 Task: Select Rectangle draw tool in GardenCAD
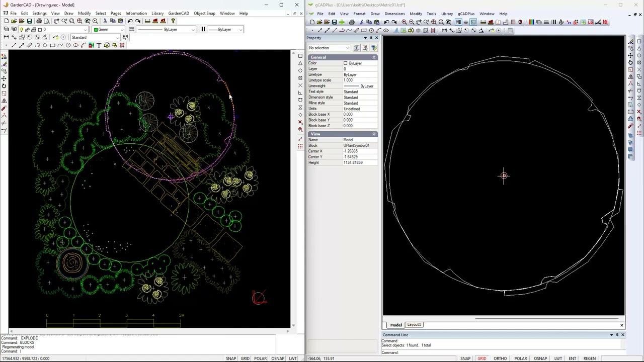point(53,45)
